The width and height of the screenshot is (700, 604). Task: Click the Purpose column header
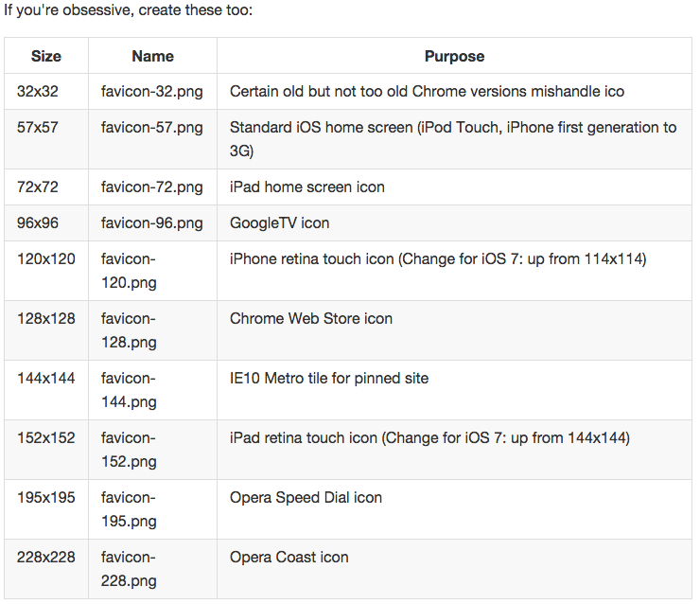454,56
